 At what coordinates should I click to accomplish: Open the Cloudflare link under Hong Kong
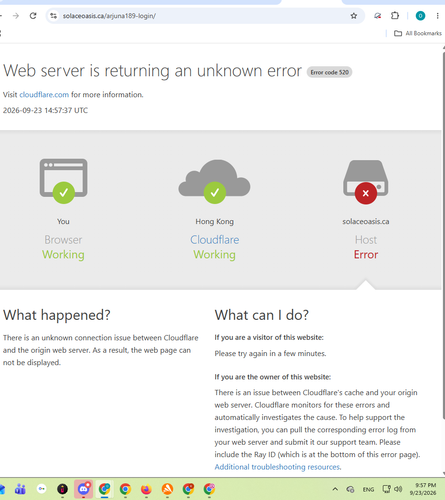click(x=215, y=240)
